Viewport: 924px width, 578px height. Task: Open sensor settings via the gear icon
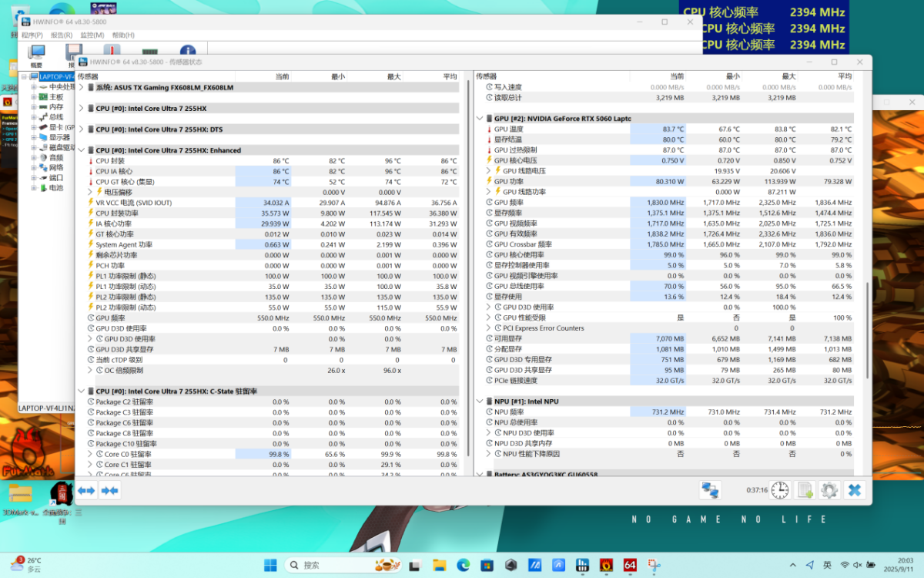click(829, 490)
